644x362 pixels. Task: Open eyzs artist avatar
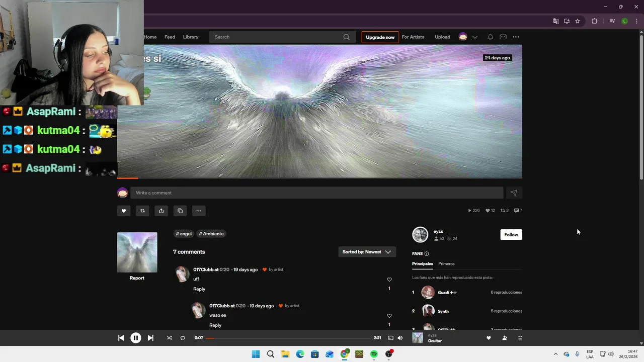(420, 235)
